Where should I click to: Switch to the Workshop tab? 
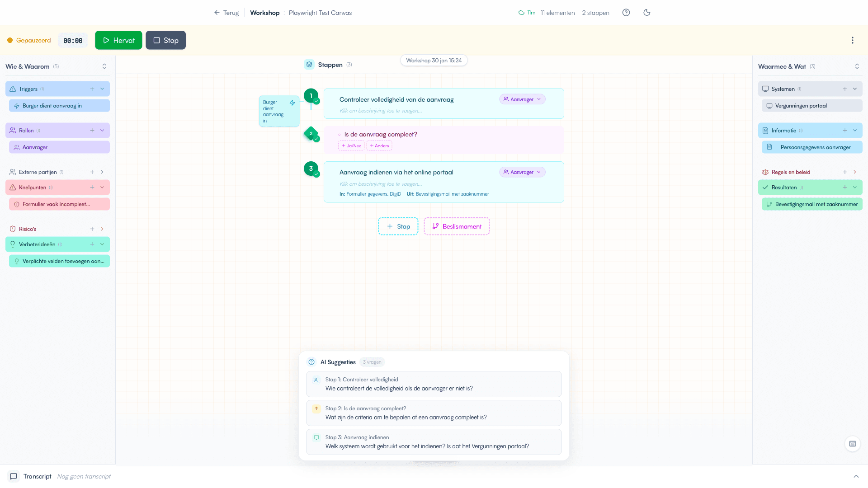pyautogui.click(x=264, y=13)
